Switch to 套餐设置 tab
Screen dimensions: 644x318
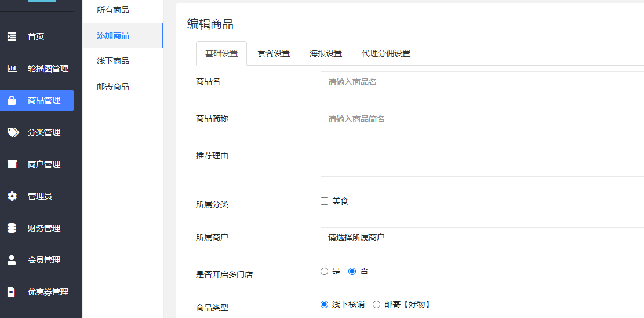point(274,53)
